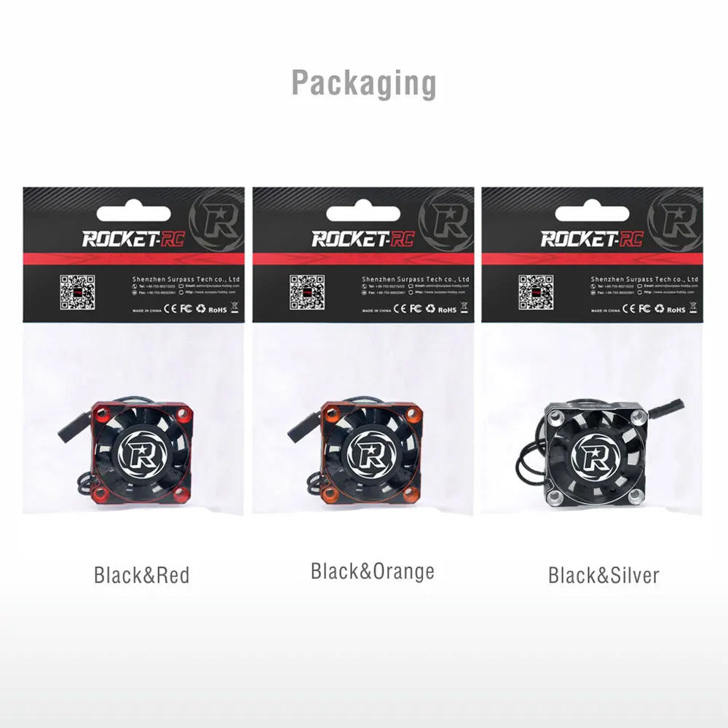Click the Packaging heading
Screen dimensions: 728x728
click(364, 84)
